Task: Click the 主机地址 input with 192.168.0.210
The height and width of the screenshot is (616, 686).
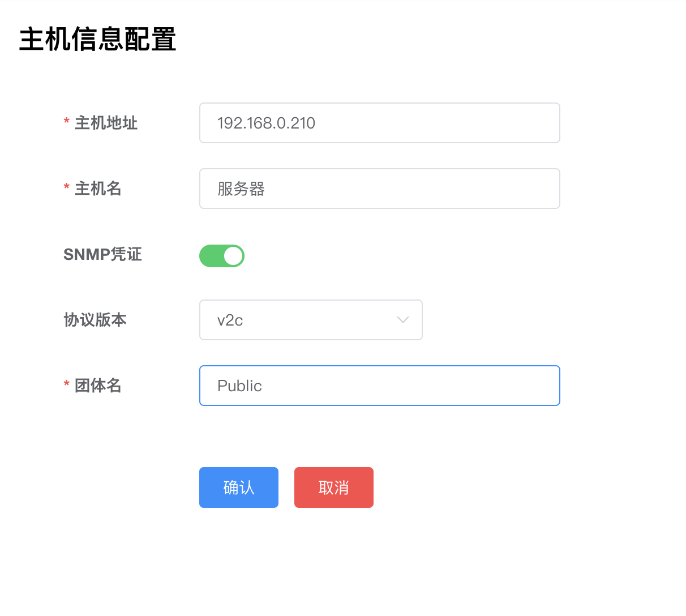Action: [379, 123]
